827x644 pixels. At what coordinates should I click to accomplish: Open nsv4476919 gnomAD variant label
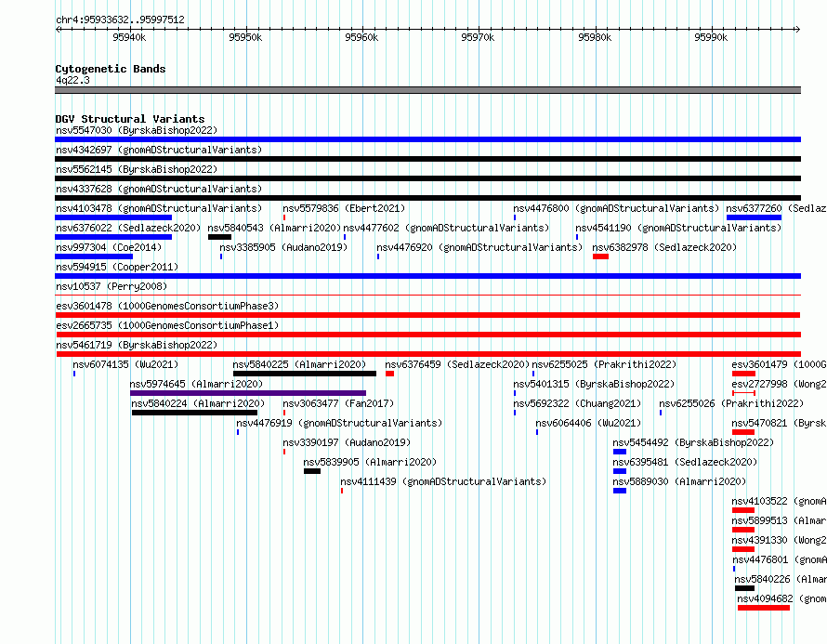tap(339, 423)
